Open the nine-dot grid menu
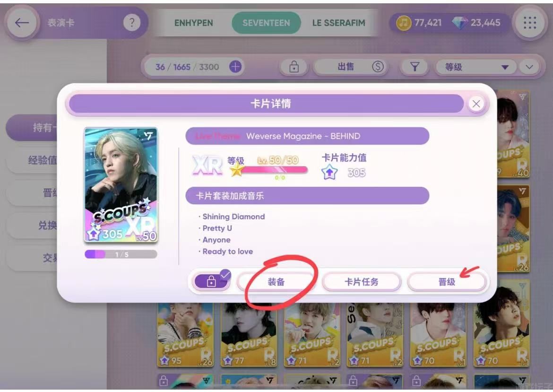The image size is (553, 392). pyautogui.click(x=530, y=23)
